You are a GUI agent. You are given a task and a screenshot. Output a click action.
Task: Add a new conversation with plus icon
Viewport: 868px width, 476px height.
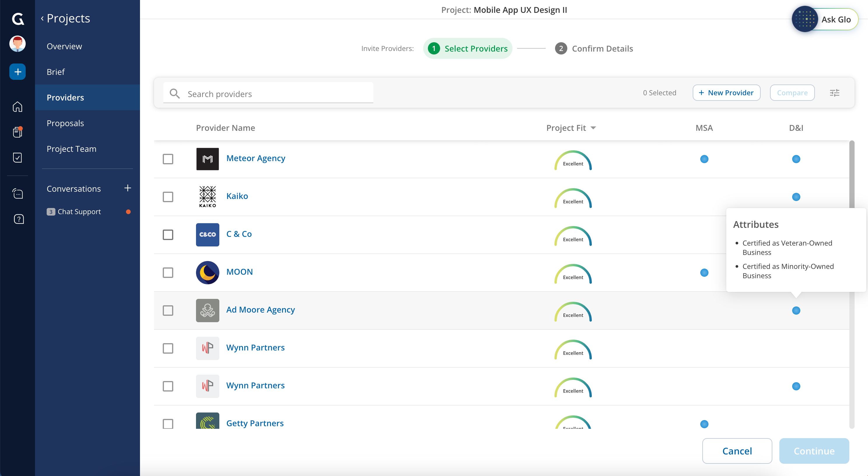click(x=127, y=188)
